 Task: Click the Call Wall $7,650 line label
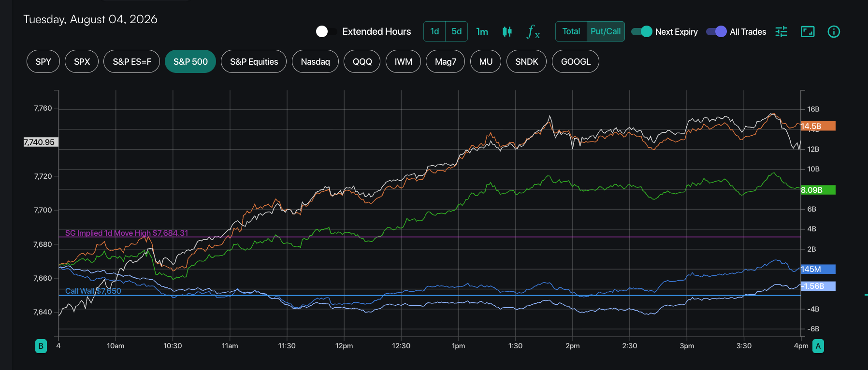[93, 291]
